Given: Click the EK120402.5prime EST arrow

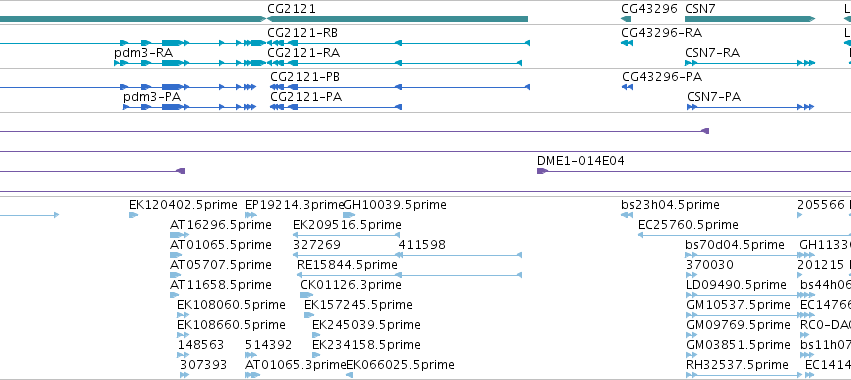Looking at the screenshot, I should [x=134, y=215].
